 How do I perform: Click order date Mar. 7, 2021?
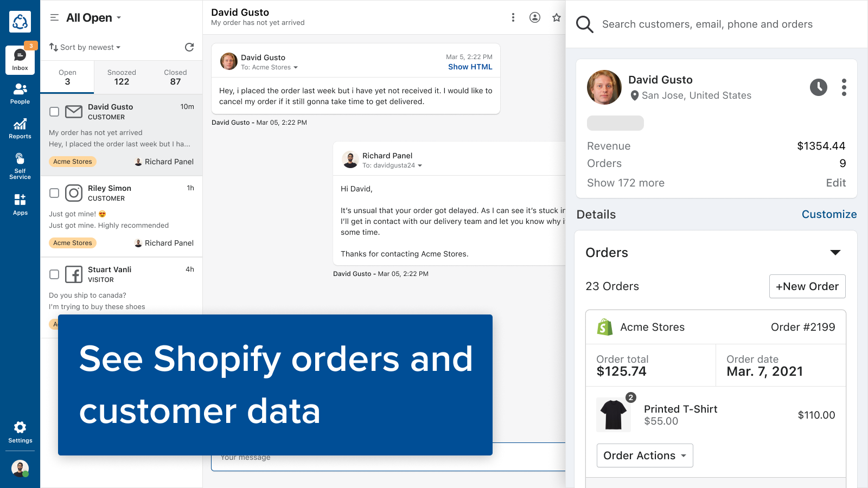764,371
